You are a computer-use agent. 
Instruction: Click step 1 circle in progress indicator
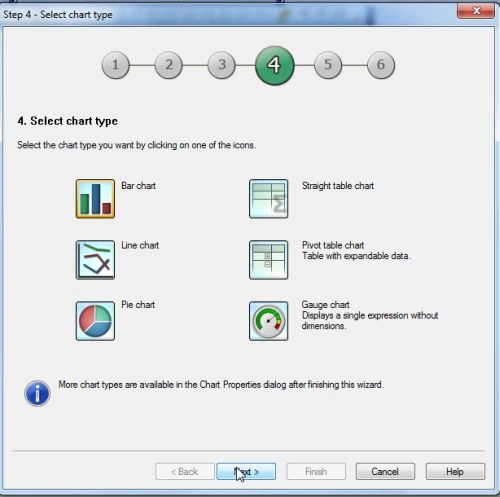pyautogui.click(x=116, y=65)
